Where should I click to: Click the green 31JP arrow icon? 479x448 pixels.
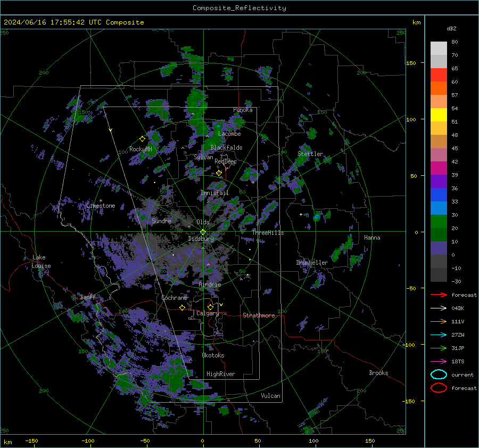(439, 348)
